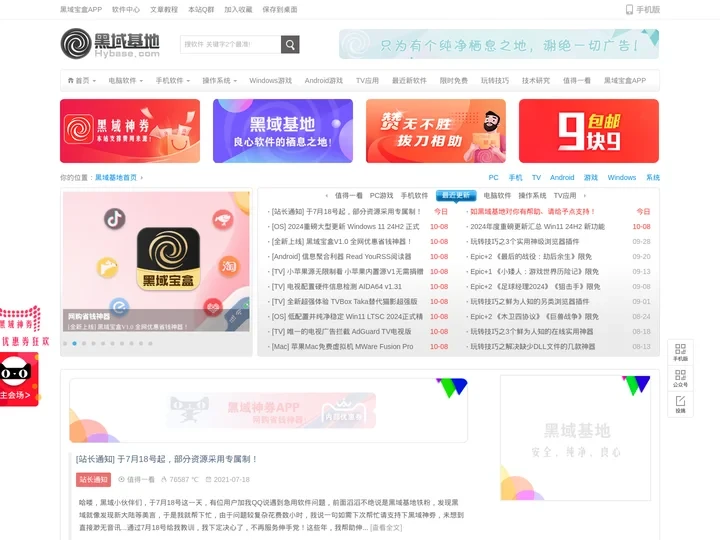Open the 解决缺少DLL文件的几款神器 article
The width and height of the screenshot is (720, 540).
coord(532,347)
